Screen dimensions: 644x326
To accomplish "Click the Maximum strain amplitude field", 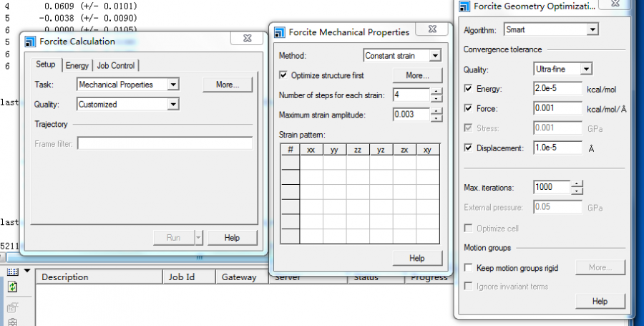I will [x=411, y=115].
